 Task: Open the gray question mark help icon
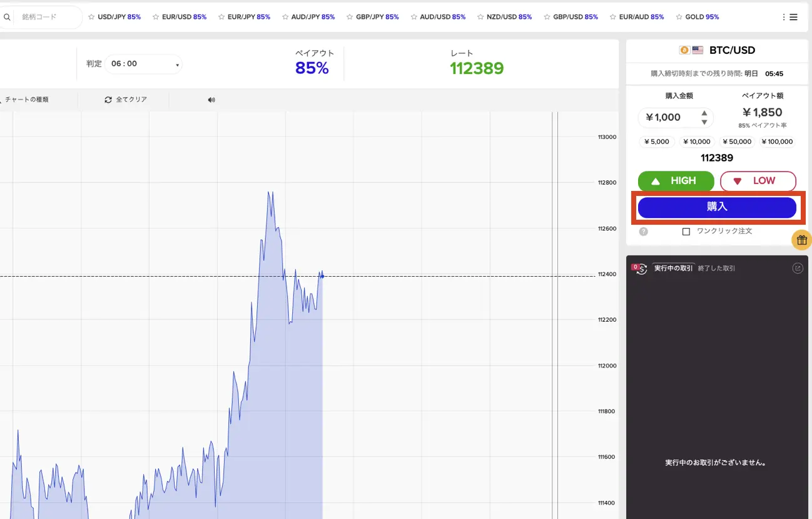click(644, 232)
